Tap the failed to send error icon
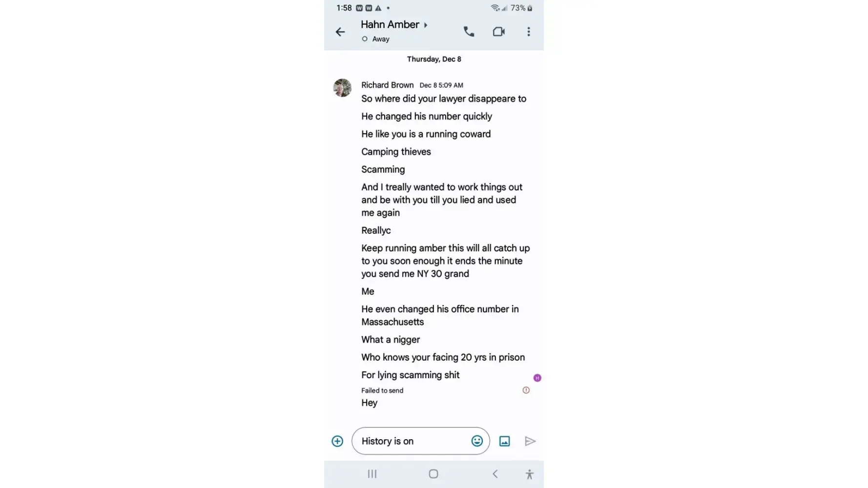The width and height of the screenshot is (868, 488). coord(526,390)
